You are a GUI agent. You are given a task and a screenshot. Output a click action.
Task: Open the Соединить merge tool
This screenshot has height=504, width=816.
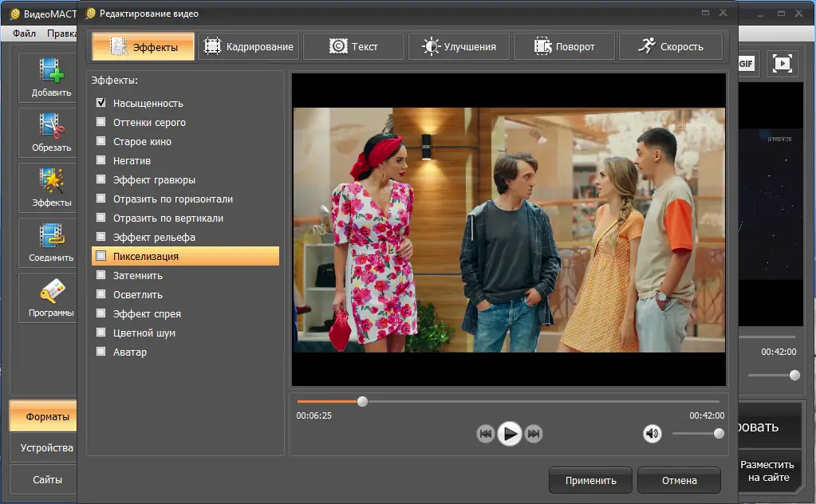(x=51, y=241)
